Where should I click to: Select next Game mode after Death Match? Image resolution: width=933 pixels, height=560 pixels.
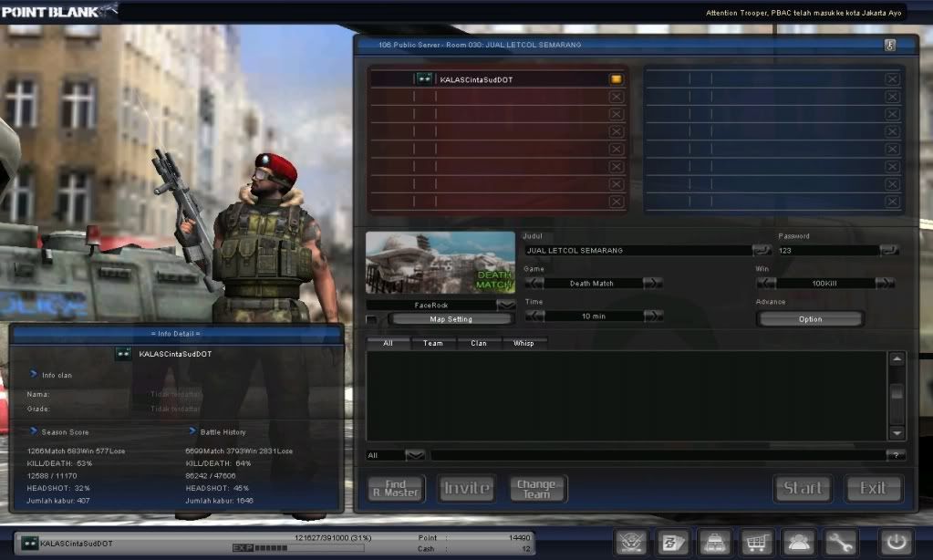coord(653,283)
